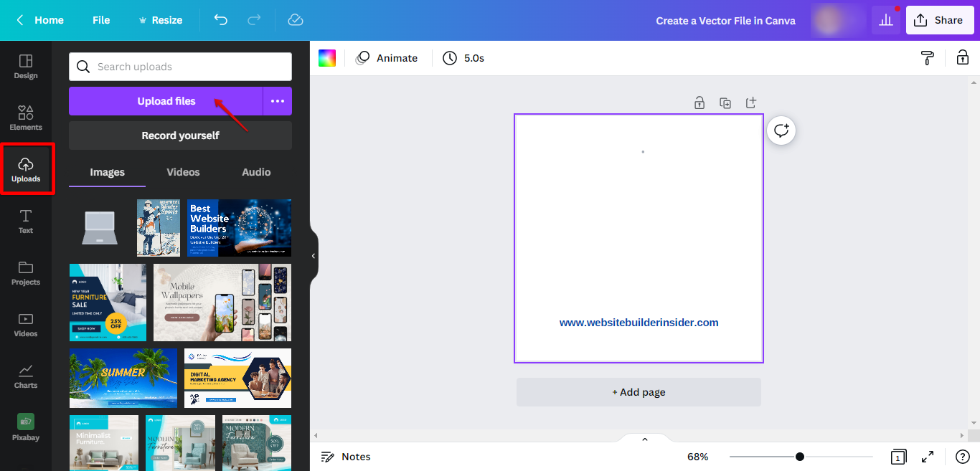Switch to the Videos tab in uploads
The width and height of the screenshot is (980, 471).
[183, 172]
